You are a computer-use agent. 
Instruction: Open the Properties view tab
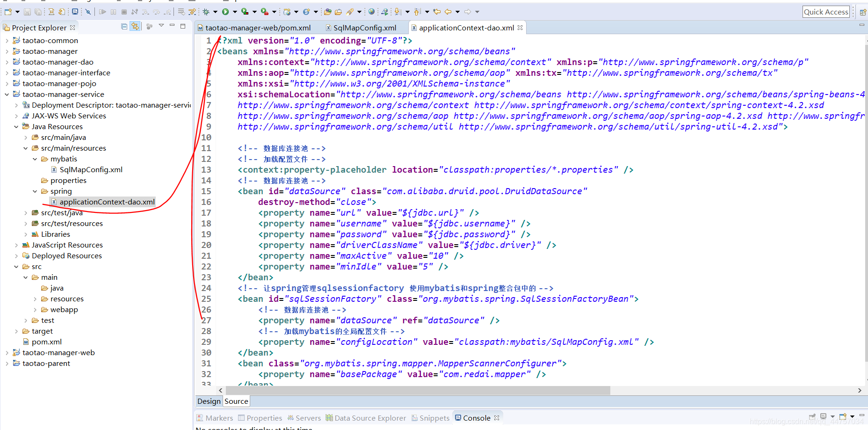click(x=260, y=418)
